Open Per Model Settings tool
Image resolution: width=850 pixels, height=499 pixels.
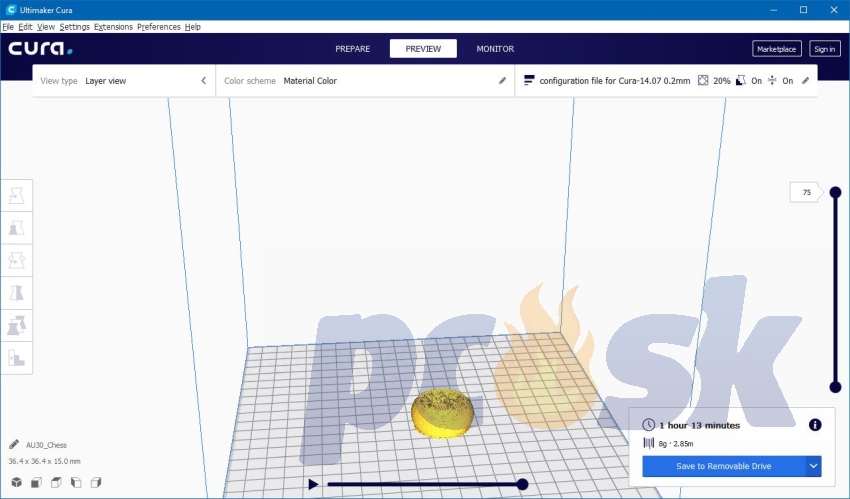16,326
